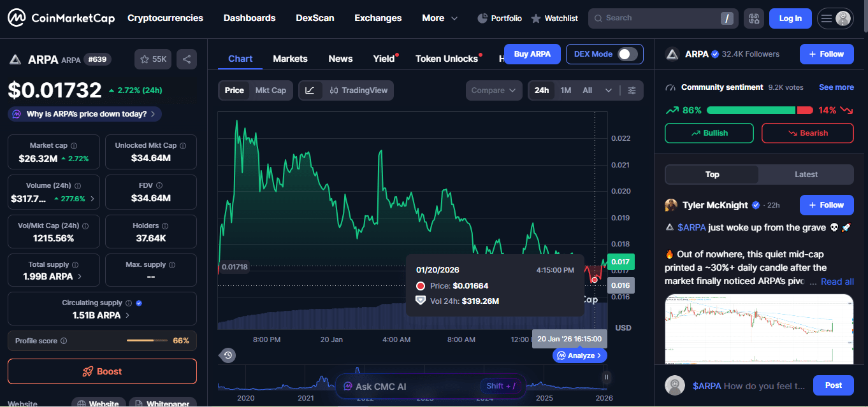Click the Circulating supply info icon
The height and width of the screenshot is (407, 868).
click(129, 303)
